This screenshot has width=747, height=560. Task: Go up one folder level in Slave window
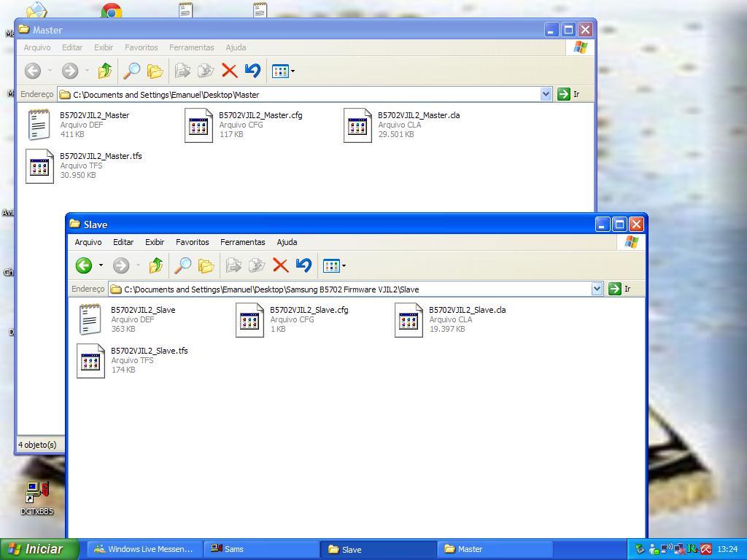155,265
